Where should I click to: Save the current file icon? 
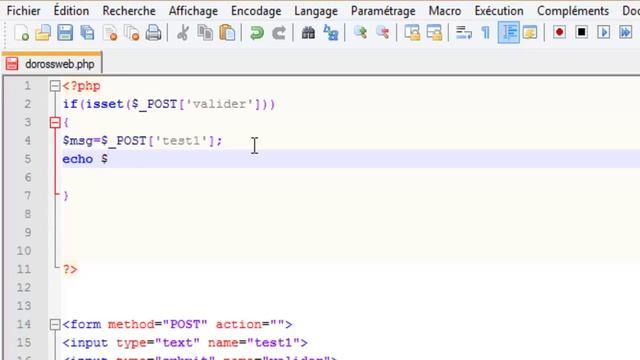[x=65, y=33]
